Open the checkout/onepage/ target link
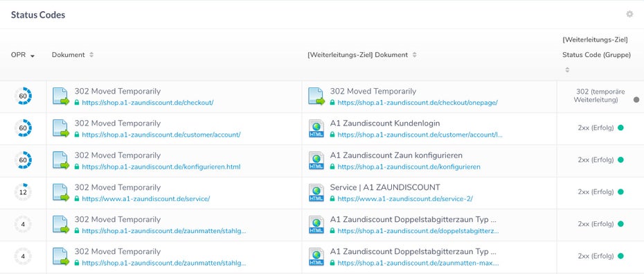Screen dimensions: 644x274 tap(418, 103)
